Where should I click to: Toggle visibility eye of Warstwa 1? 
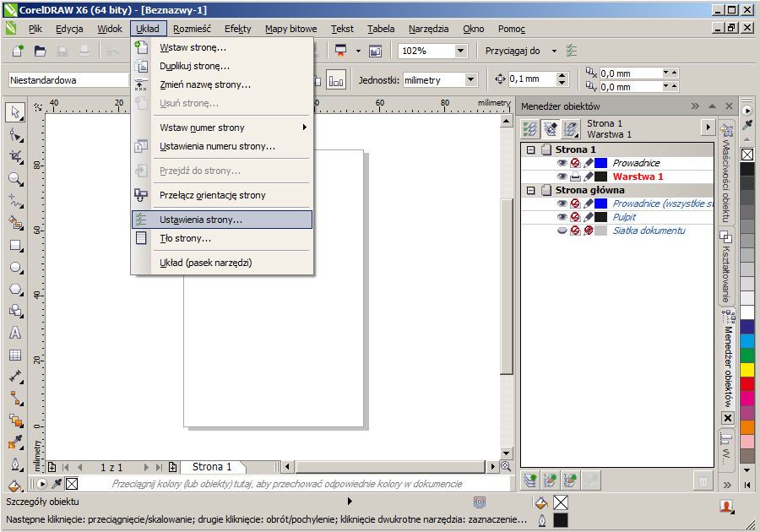point(562,176)
